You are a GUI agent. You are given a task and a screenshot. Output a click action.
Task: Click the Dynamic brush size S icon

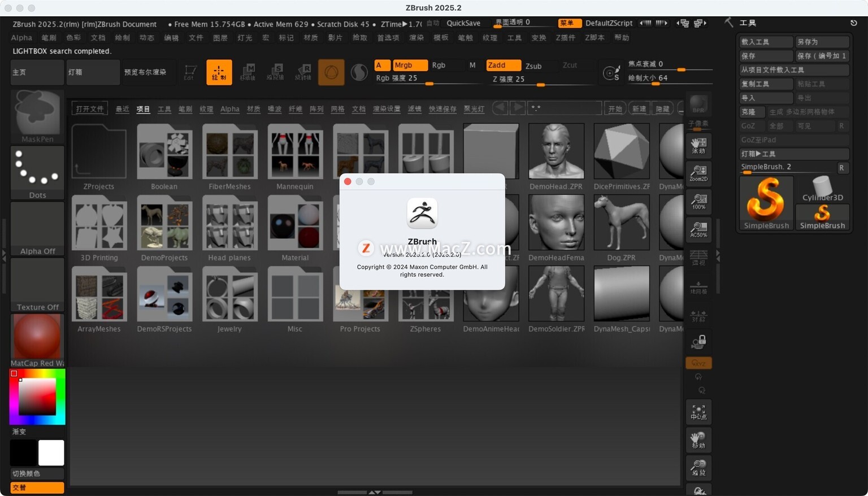coord(611,73)
